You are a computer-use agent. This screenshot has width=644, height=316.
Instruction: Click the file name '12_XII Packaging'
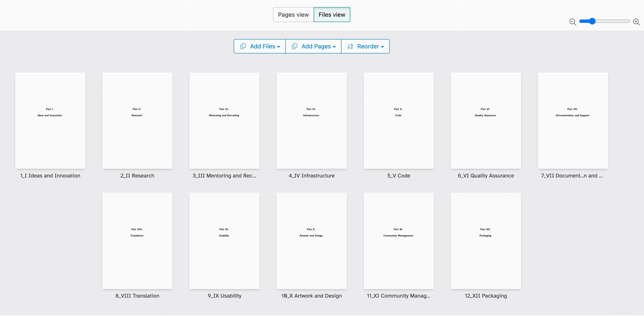[486, 296]
